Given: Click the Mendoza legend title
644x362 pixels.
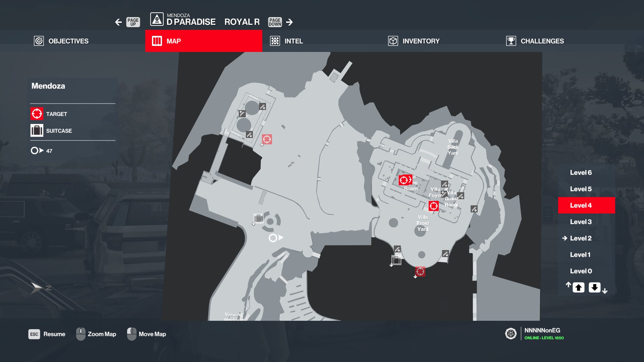Looking at the screenshot, I should pos(48,86).
